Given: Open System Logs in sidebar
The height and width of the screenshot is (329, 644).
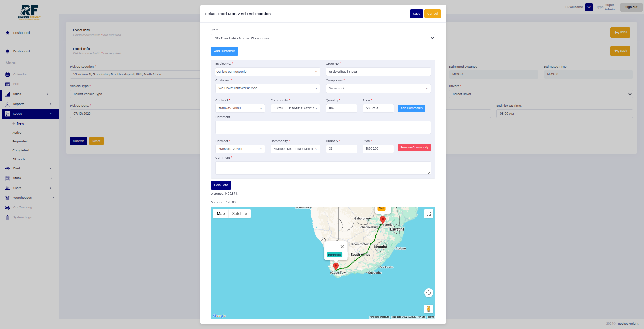Looking at the screenshot, I should (x=22, y=217).
